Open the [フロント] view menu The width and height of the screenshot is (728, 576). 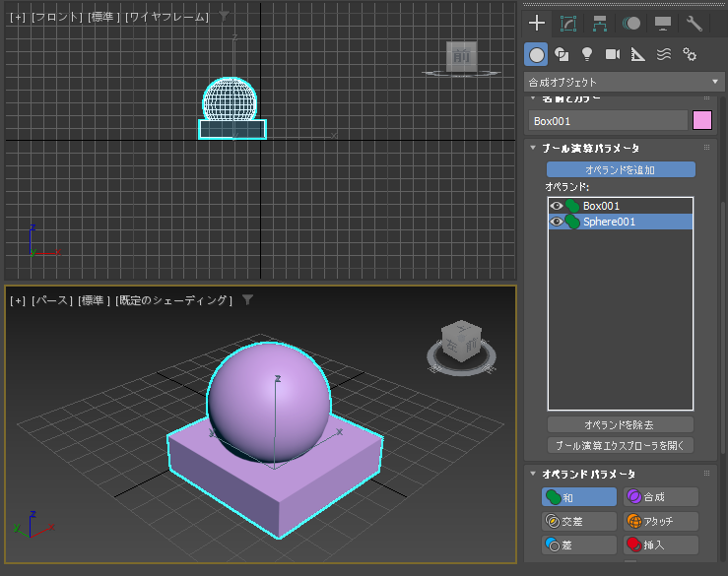coord(56,17)
